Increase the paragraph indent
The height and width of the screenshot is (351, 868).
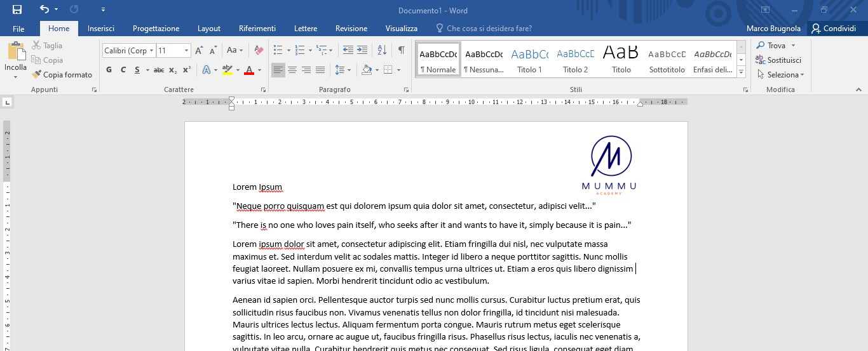pyautogui.click(x=362, y=50)
